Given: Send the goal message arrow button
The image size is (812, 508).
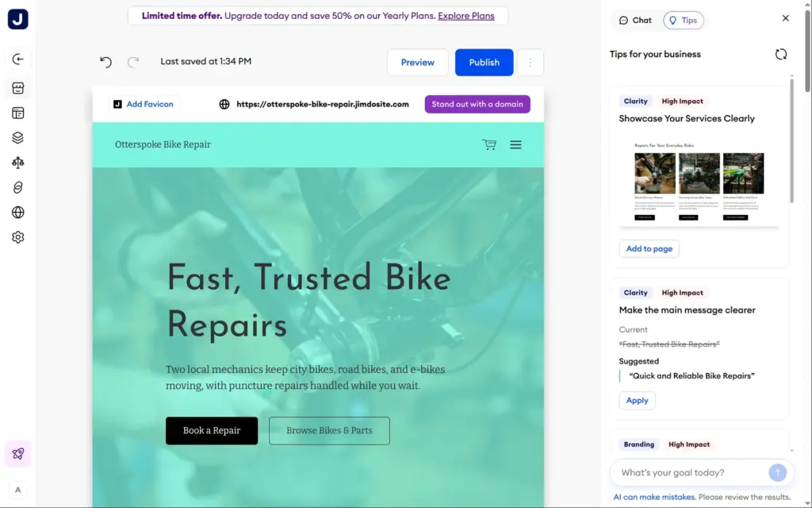Looking at the screenshot, I should pyautogui.click(x=777, y=472).
